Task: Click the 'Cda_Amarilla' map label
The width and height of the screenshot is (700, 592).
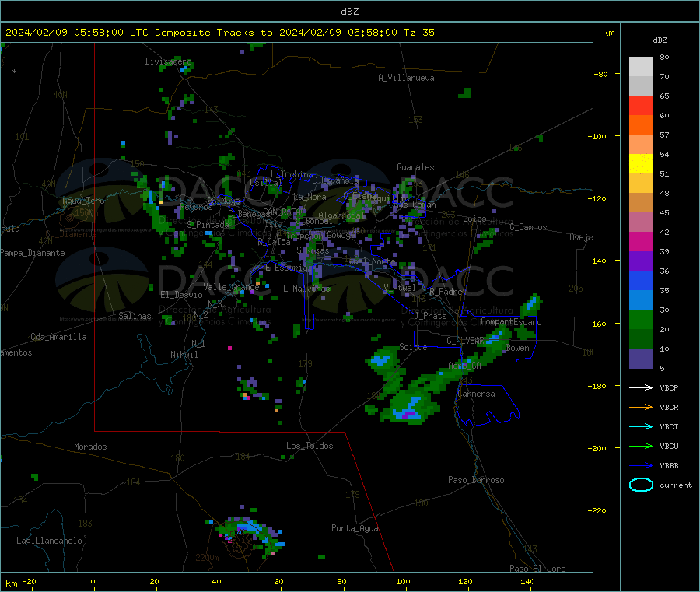Action: tap(58, 337)
